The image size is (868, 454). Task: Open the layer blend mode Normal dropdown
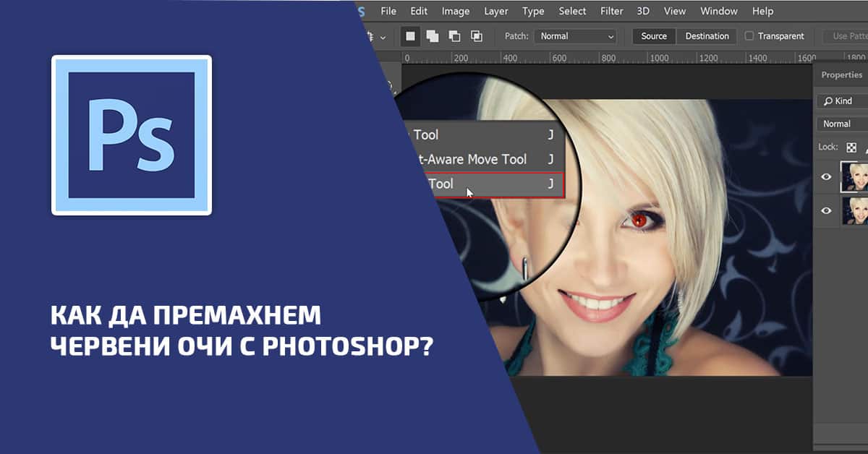coord(842,124)
